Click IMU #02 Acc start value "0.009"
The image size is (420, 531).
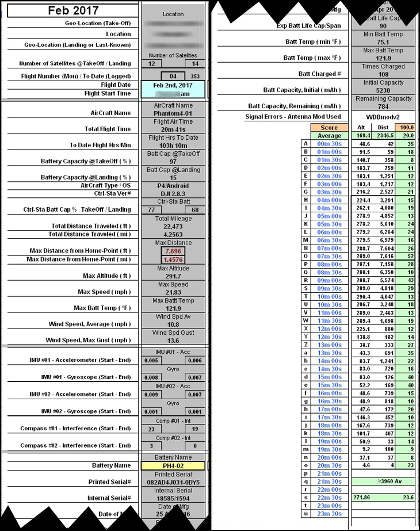[151, 395]
